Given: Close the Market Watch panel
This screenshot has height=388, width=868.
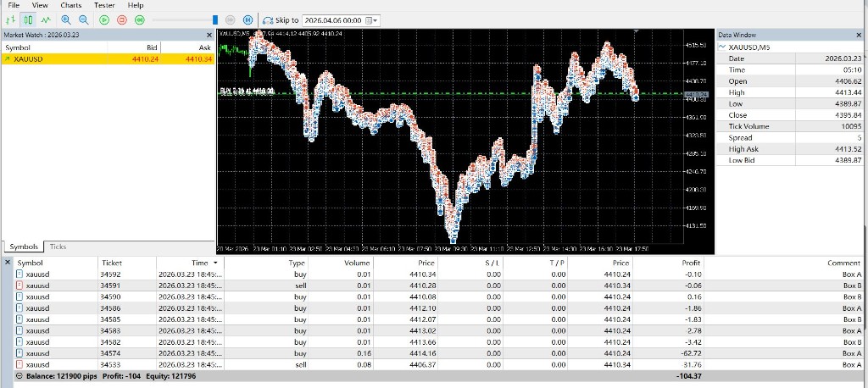Looking at the screenshot, I should pos(209,35).
